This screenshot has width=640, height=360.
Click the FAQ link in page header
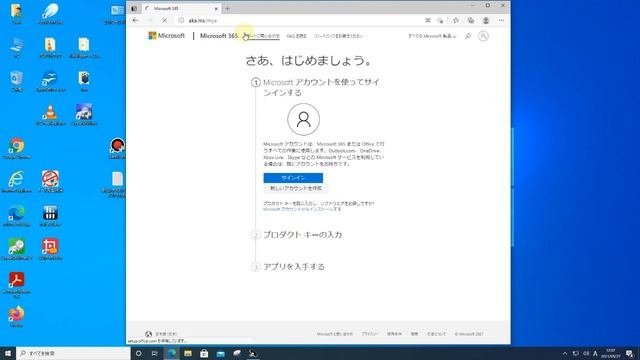point(297,36)
